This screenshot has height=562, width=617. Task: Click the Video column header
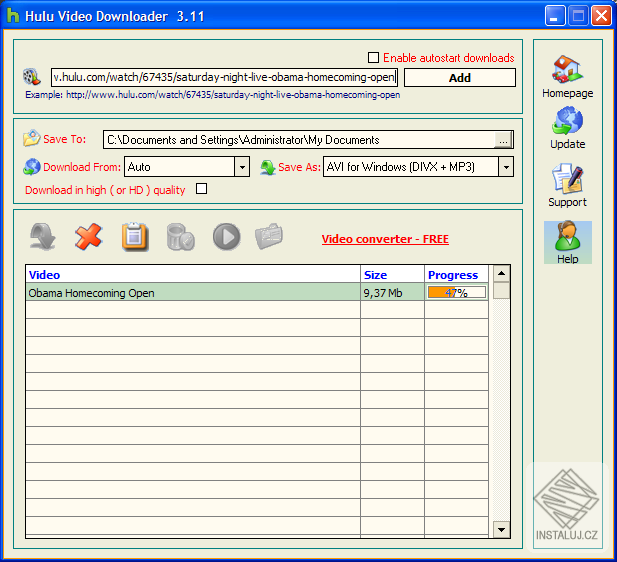pyautogui.click(x=193, y=274)
